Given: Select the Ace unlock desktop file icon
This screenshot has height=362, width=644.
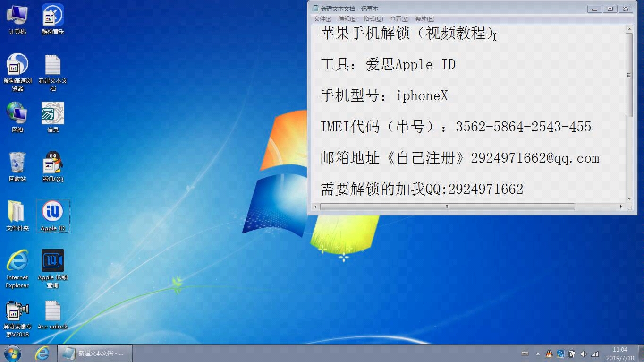Looking at the screenshot, I should click(53, 315).
